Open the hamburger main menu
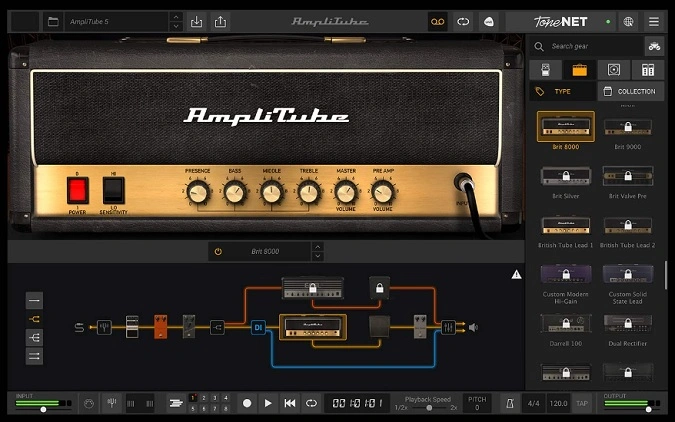Screen dimensions: 675x422 [x=653, y=22]
